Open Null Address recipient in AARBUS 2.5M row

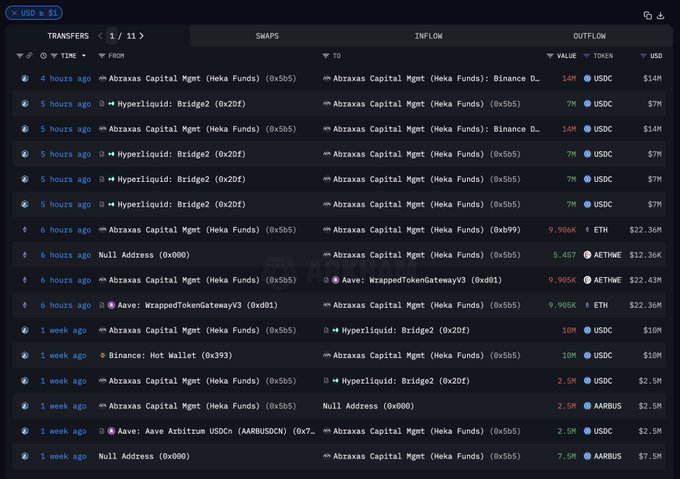click(x=368, y=406)
